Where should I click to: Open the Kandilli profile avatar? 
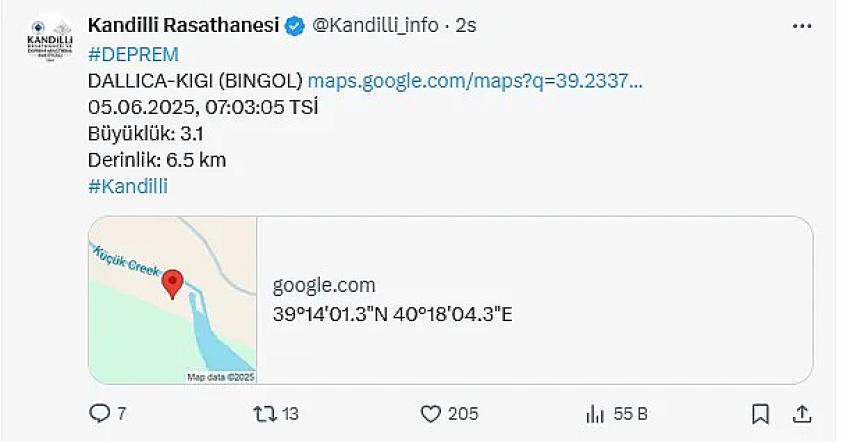(x=48, y=44)
